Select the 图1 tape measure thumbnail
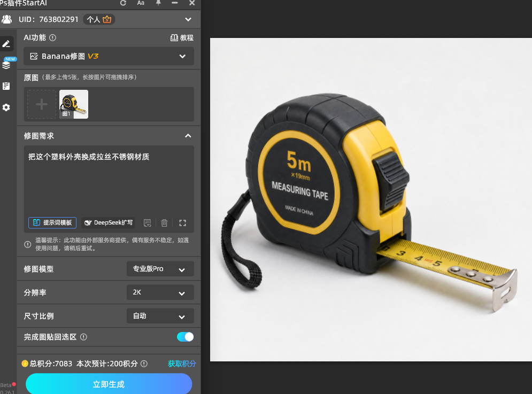 (x=74, y=104)
